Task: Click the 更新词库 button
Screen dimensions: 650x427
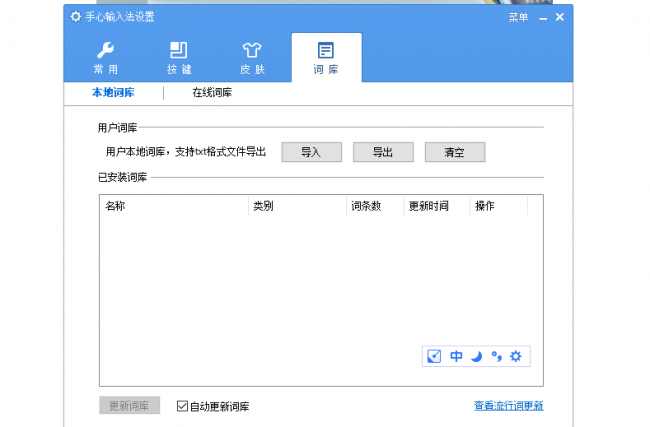Action: coord(129,405)
